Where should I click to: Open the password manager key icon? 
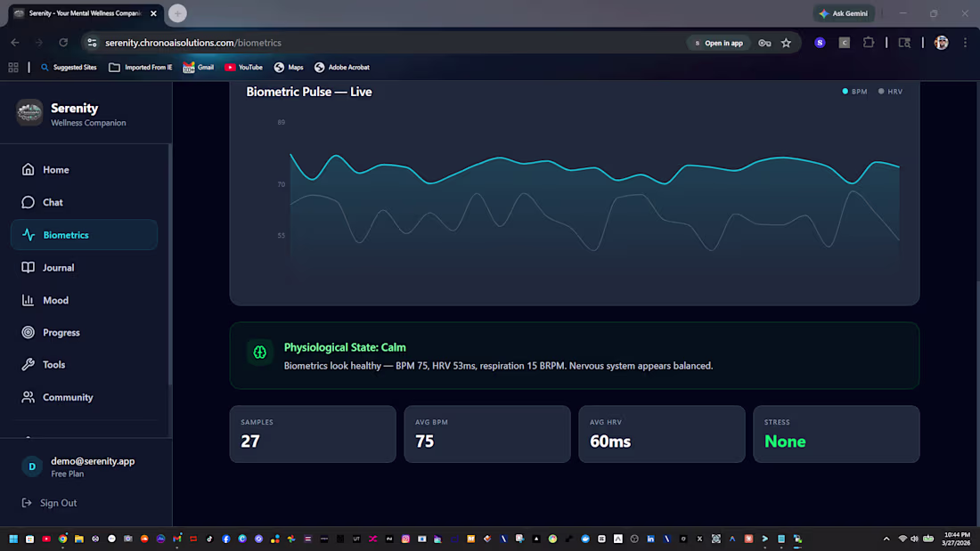pos(764,43)
